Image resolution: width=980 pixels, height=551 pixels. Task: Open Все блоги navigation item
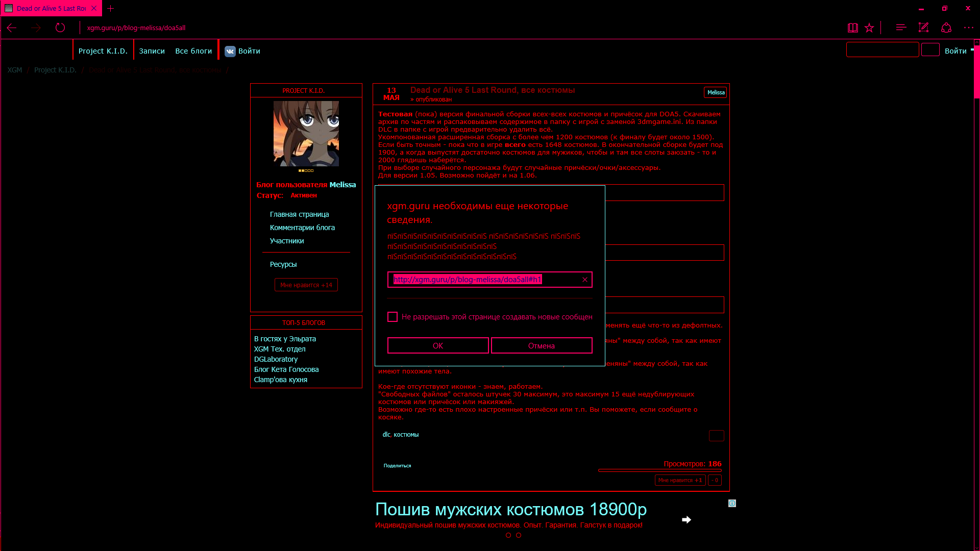193,51
